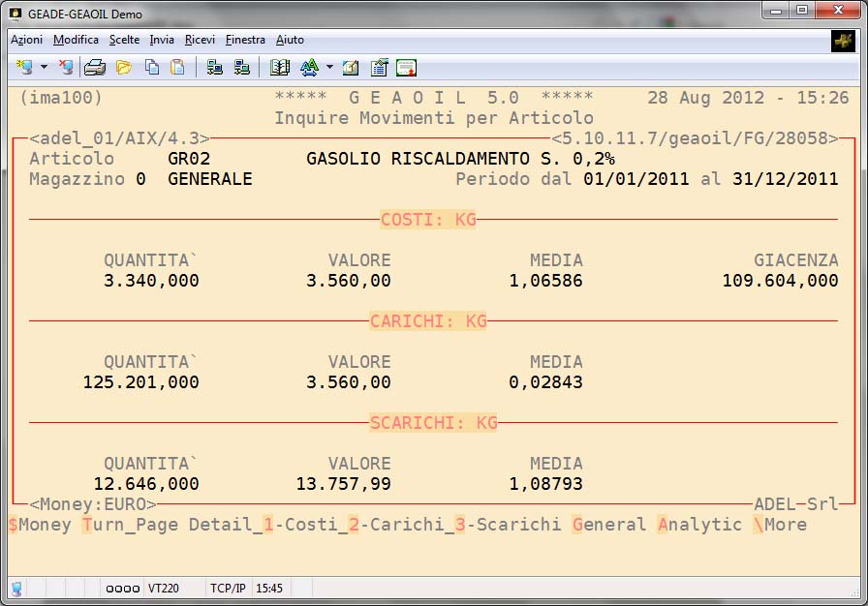Click the send file transfer icon

coord(215,68)
